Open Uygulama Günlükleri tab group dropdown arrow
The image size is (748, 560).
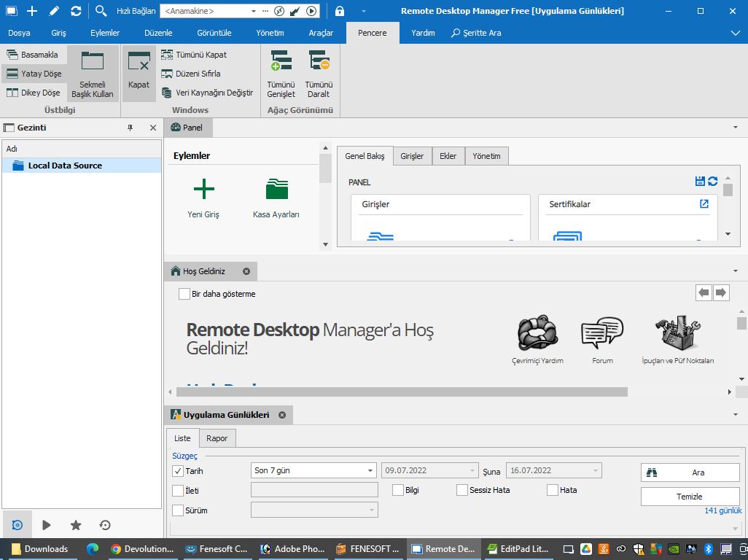coord(736,414)
